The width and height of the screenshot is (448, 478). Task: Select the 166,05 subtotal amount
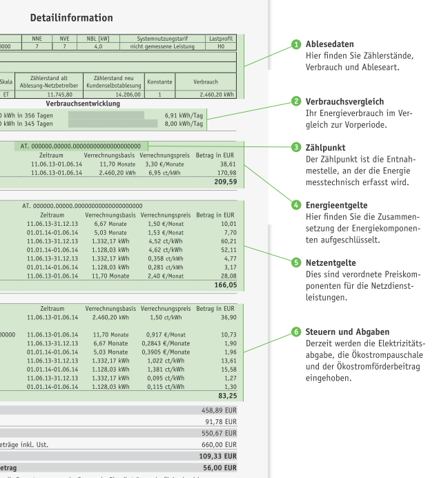pos(224,284)
